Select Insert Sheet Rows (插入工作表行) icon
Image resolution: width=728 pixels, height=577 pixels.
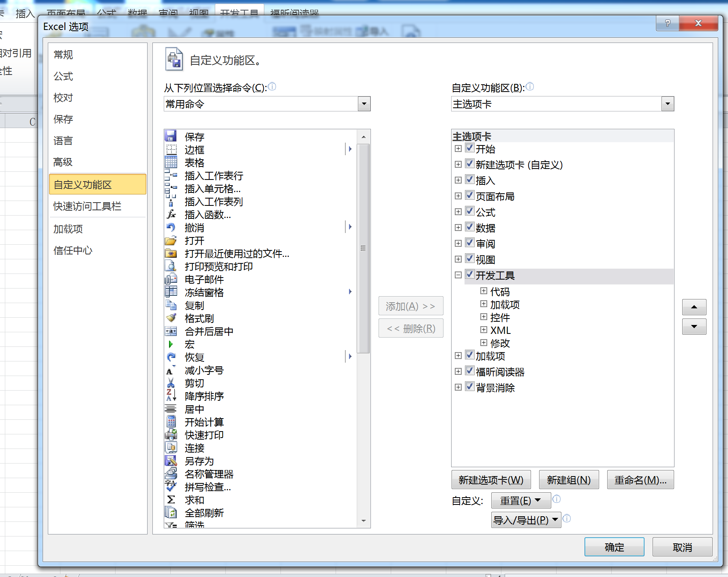click(171, 175)
